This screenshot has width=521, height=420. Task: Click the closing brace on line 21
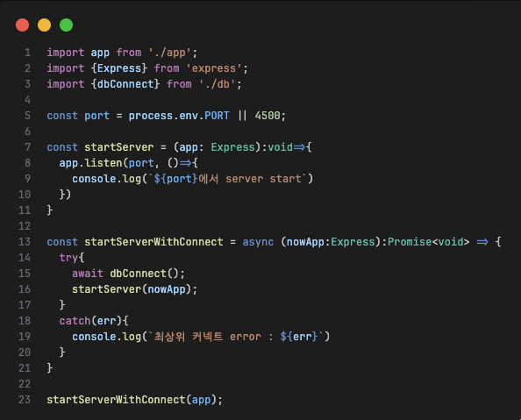[x=49, y=368]
